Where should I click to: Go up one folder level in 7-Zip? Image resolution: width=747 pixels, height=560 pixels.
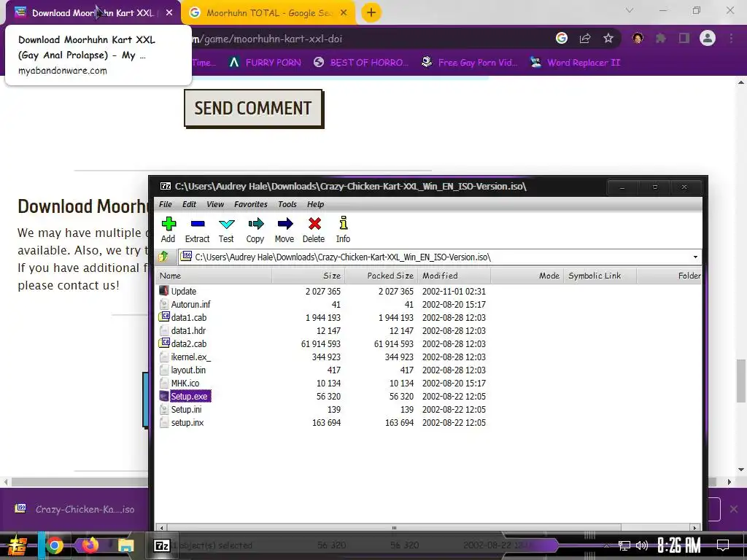(163, 257)
